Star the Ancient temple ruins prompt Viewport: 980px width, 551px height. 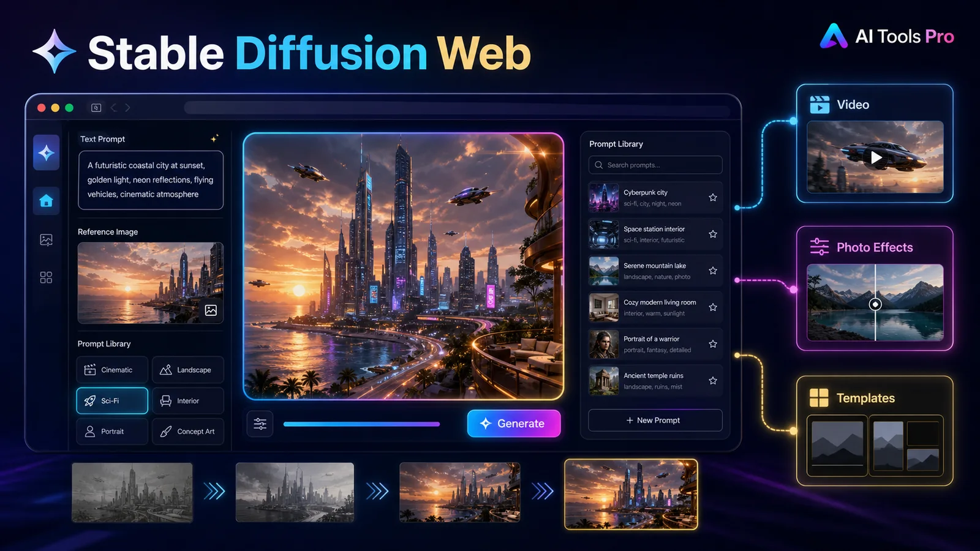click(x=713, y=381)
